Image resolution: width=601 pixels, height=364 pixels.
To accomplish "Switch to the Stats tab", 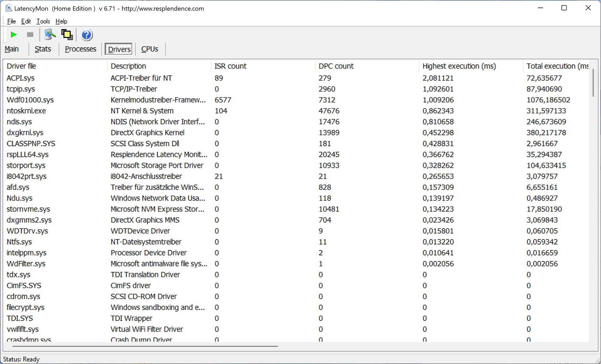I will click(x=43, y=49).
